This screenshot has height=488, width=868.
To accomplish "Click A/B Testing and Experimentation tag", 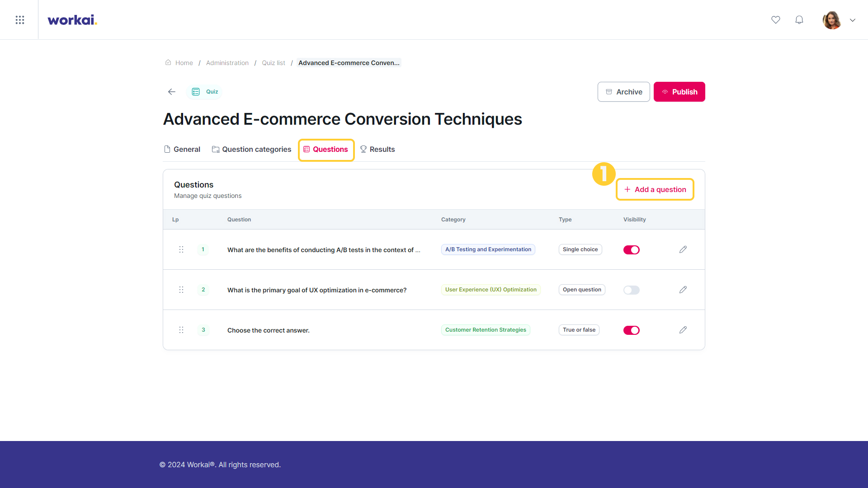I will point(488,249).
